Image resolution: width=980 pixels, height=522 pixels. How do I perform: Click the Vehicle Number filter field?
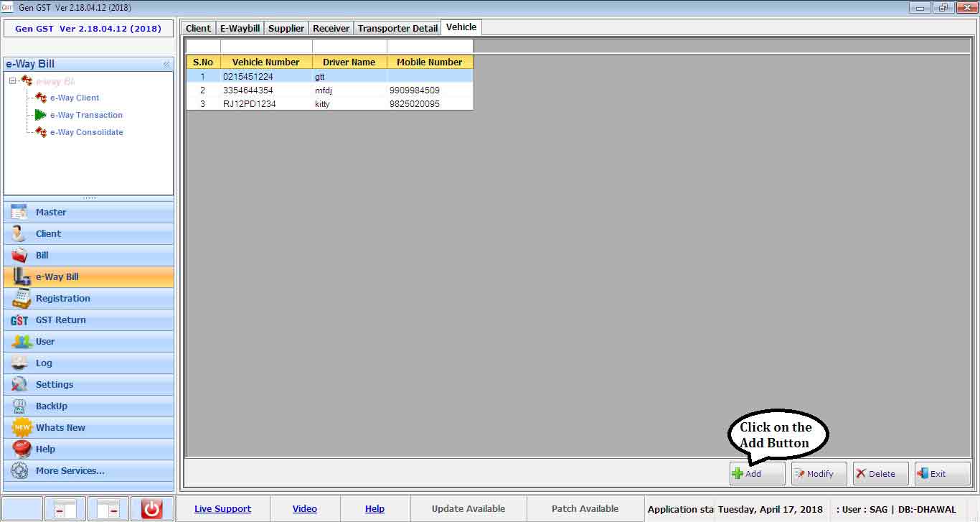pyautogui.click(x=266, y=47)
